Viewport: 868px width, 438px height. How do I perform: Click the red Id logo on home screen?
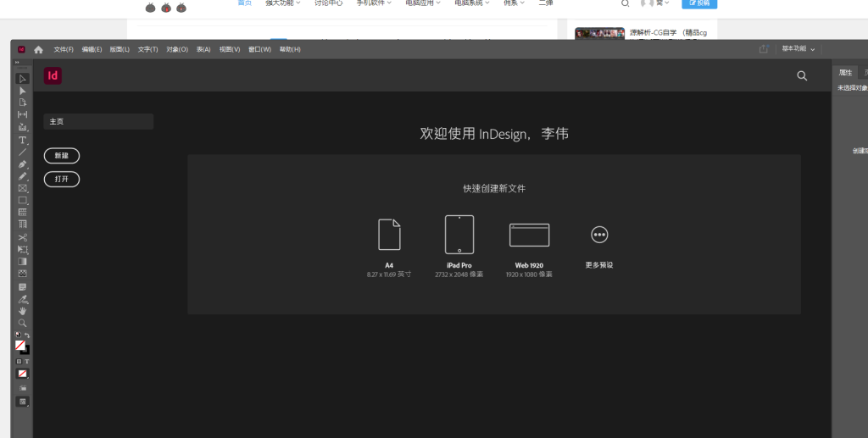click(53, 75)
